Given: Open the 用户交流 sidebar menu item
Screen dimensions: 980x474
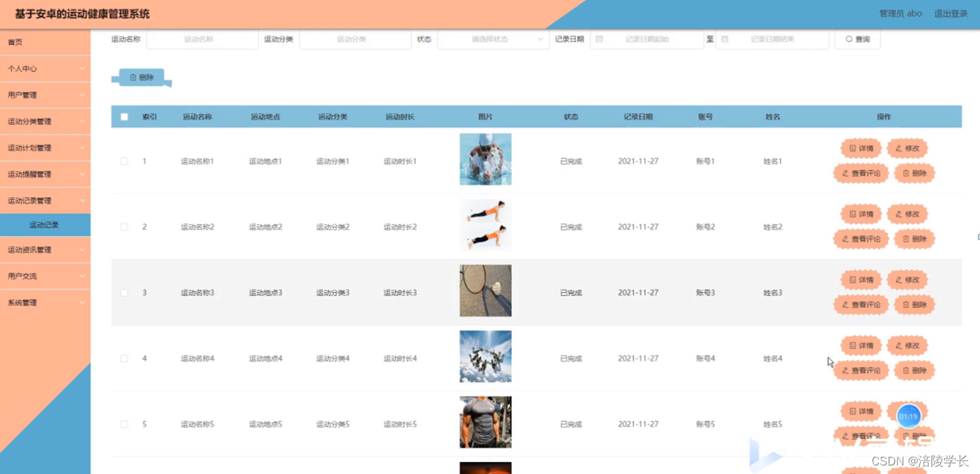Looking at the screenshot, I should [x=45, y=276].
